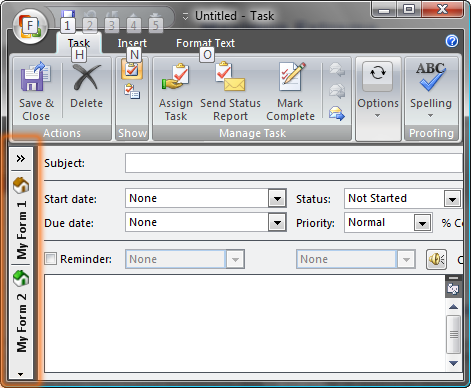Click the Delete button
The image size is (471, 388).
[x=86, y=86]
